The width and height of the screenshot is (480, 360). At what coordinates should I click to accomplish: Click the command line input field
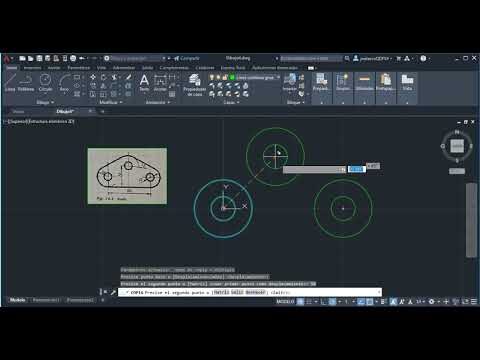250,292
